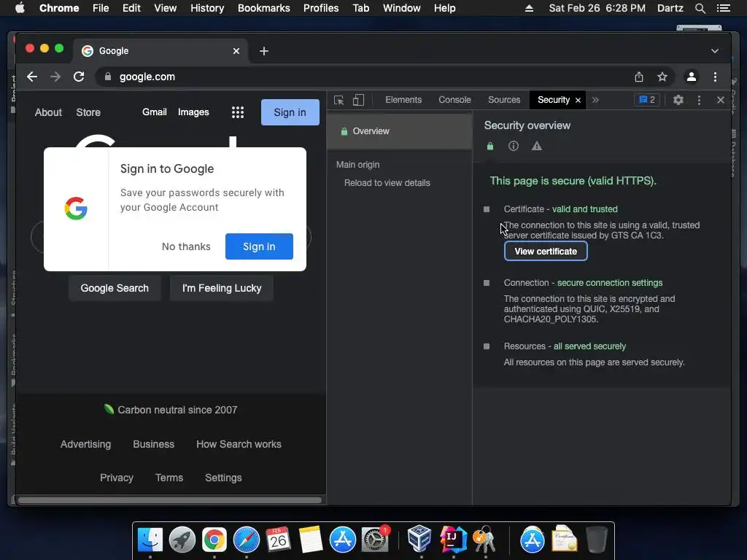Close the Google tab

click(x=236, y=51)
